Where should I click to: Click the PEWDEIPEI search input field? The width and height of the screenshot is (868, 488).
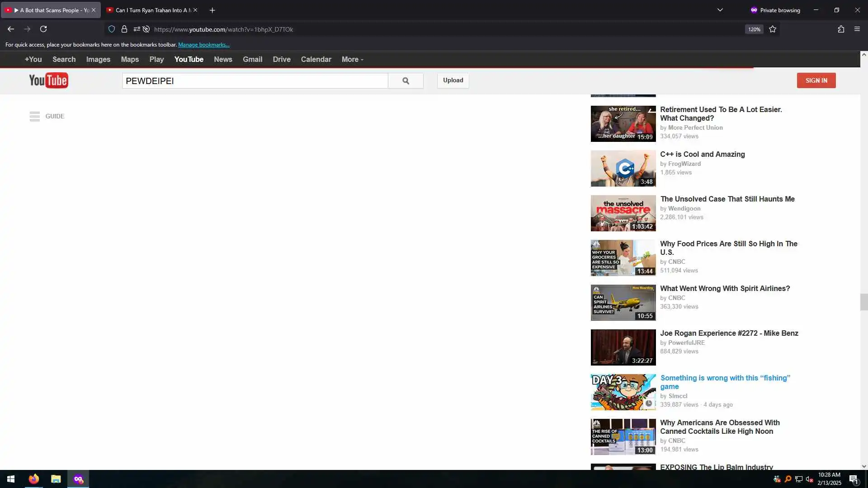point(255,81)
